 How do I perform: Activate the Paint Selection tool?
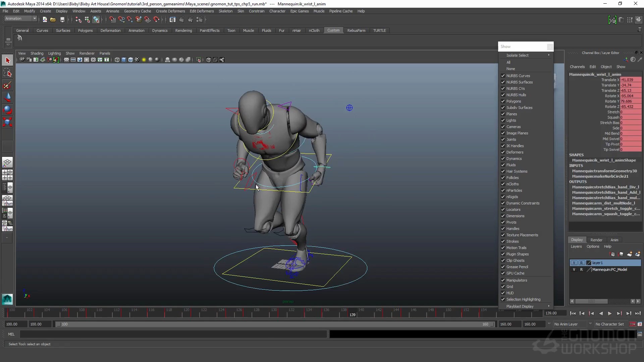pyautogui.click(x=7, y=85)
